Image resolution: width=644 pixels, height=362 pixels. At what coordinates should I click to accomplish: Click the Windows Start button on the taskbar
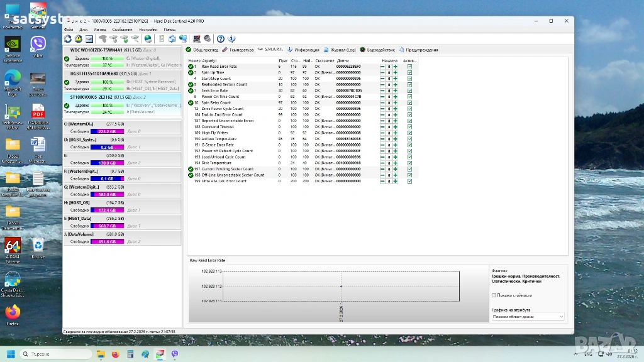click(11, 354)
